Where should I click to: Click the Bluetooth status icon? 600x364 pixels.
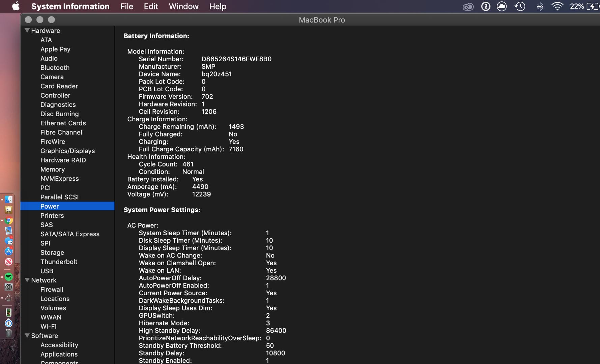point(540,6)
